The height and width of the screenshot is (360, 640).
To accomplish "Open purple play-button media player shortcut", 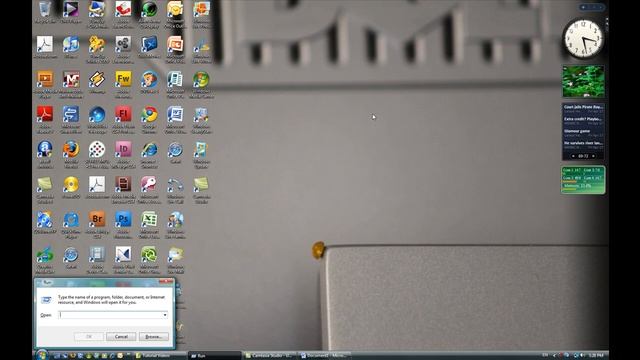I will coord(71,10).
